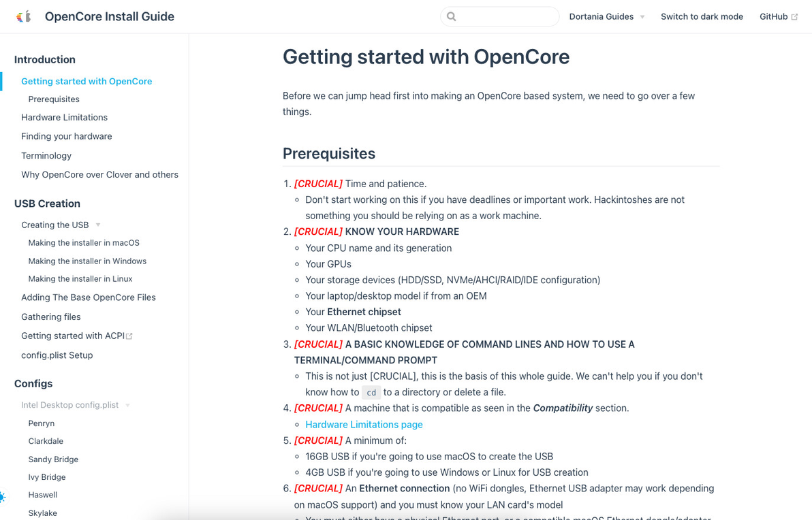Viewport: 812px width, 520px height.
Task: Open the Dortania Guides dropdown arrow
Action: tap(642, 17)
